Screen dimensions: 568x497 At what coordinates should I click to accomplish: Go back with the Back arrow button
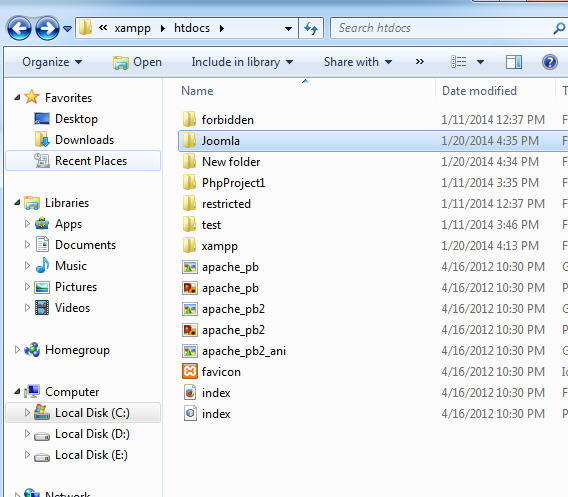19,28
